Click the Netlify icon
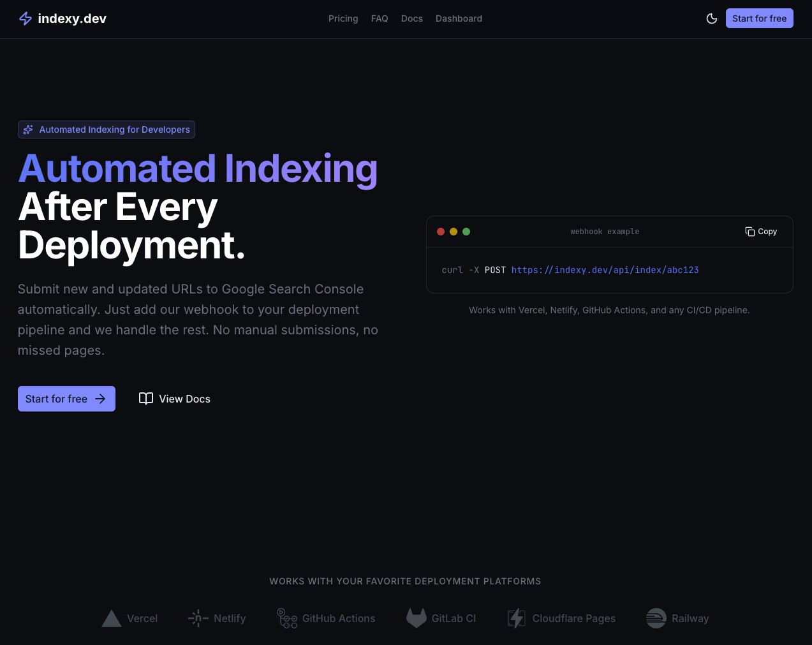This screenshot has height=645, width=812. pyautogui.click(x=198, y=618)
